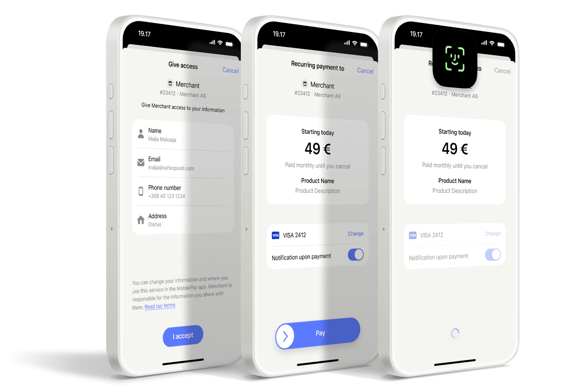This screenshot has width=588, height=392.
Task: Expand the Pay button swipe arrow
Action: coord(284,337)
